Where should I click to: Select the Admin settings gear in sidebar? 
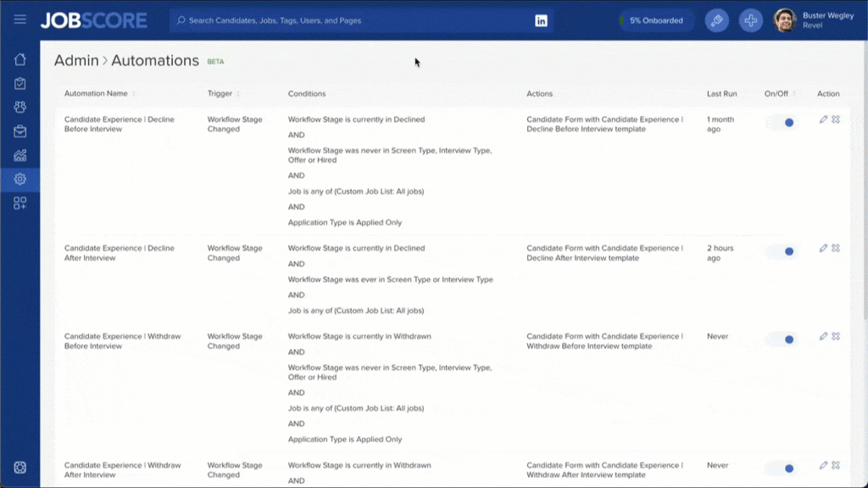point(19,179)
